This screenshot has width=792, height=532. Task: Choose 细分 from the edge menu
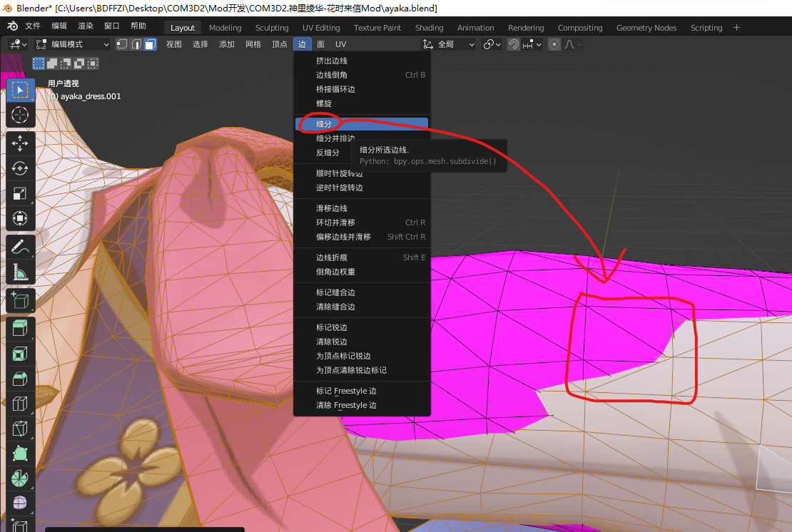323,123
